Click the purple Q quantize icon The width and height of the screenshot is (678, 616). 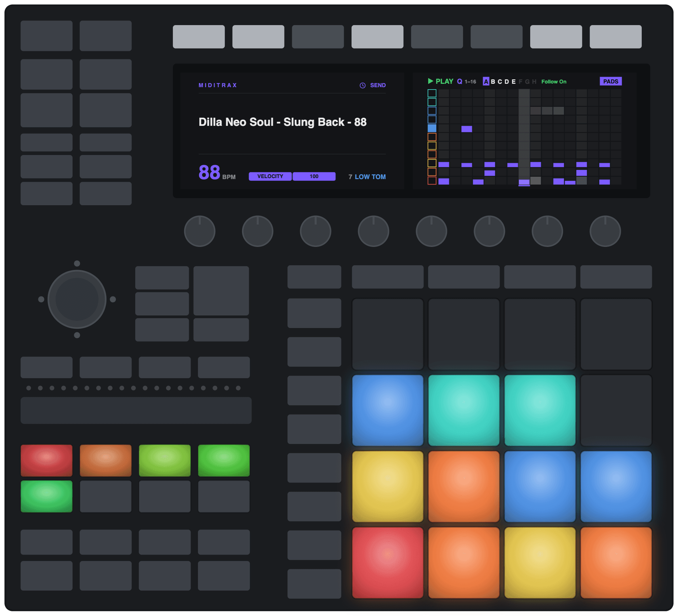pyautogui.click(x=459, y=81)
